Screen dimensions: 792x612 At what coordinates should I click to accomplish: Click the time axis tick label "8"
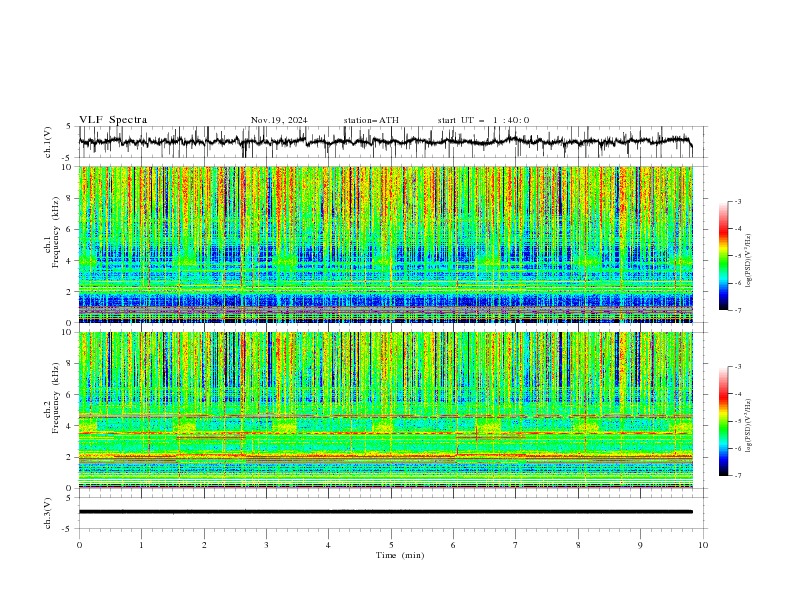[578, 545]
